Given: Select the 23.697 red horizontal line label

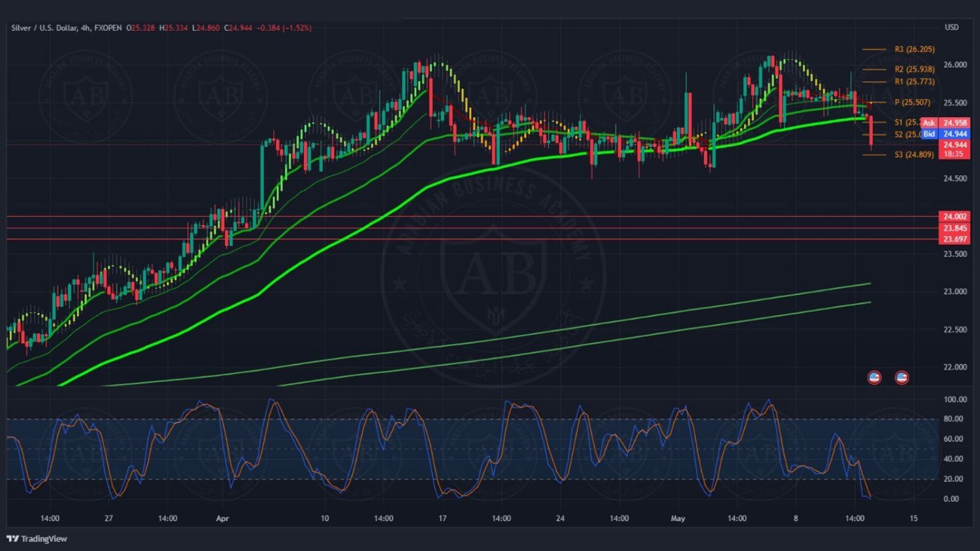Looking at the screenshot, I should pos(955,240).
